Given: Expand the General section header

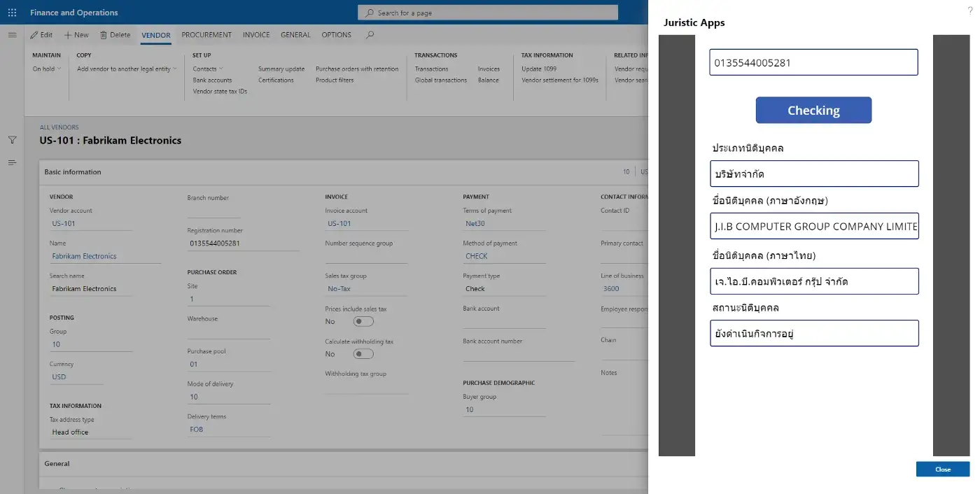Looking at the screenshot, I should (x=343, y=463).
